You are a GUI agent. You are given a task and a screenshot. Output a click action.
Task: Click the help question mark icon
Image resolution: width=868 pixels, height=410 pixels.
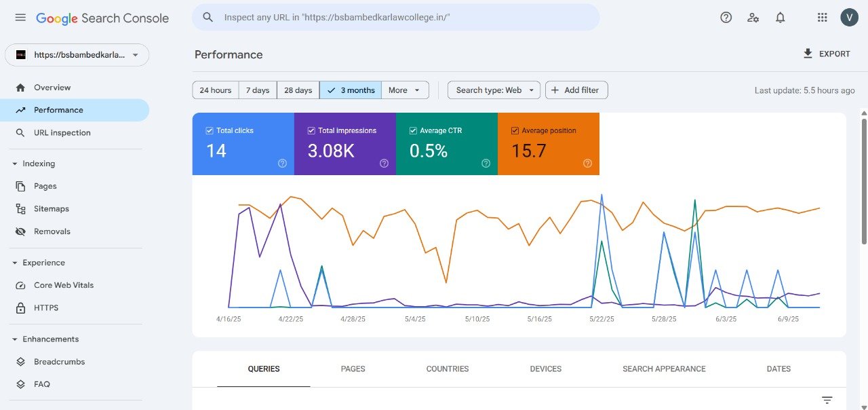pos(726,18)
